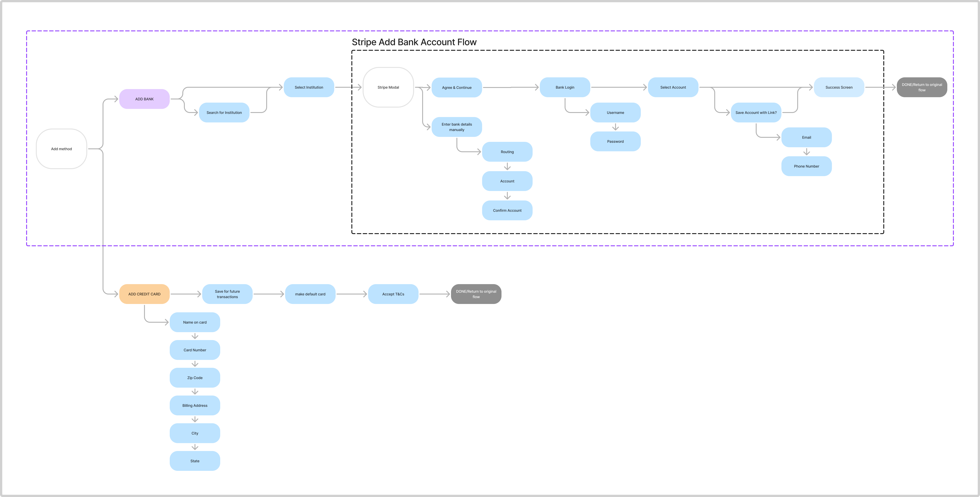Click the ADD CREDIT CARD orange node
Image resolution: width=980 pixels, height=497 pixels.
coord(144,294)
